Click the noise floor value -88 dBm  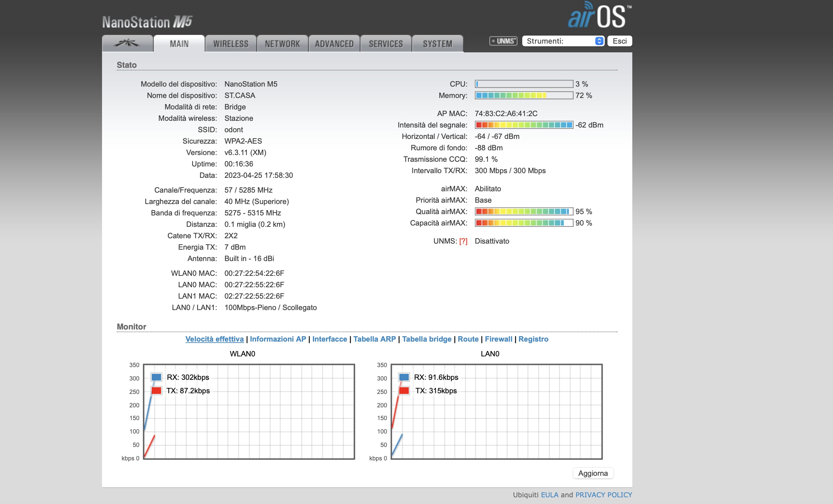[x=489, y=147]
